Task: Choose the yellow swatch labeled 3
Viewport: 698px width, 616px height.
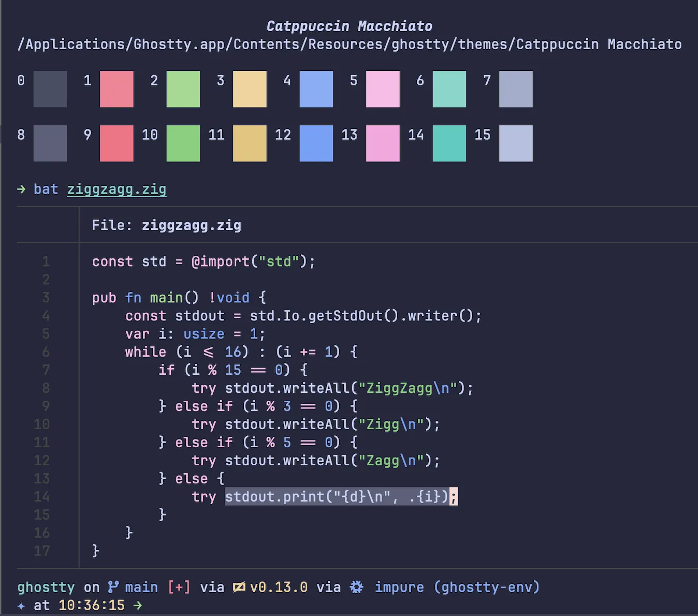Action: [250, 89]
